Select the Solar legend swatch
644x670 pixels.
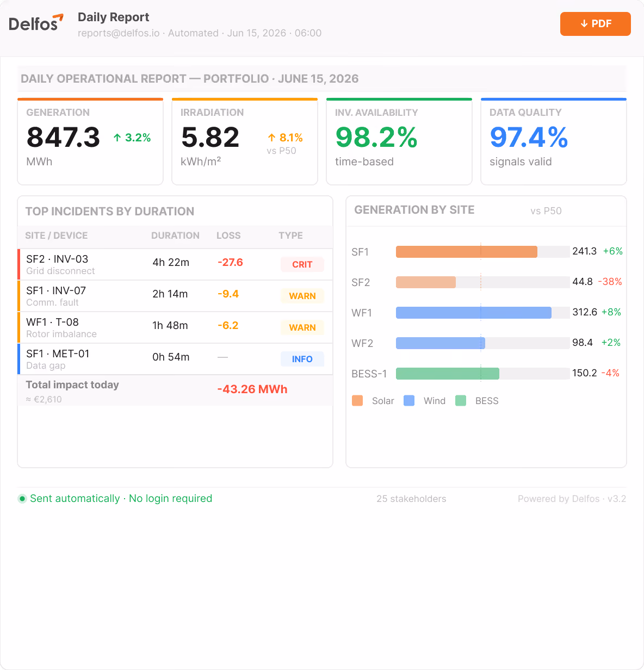(357, 401)
